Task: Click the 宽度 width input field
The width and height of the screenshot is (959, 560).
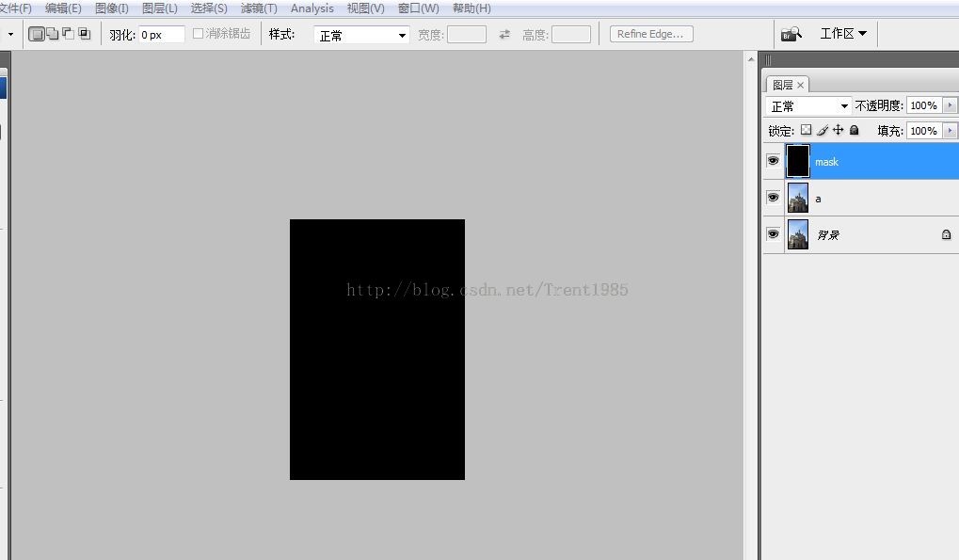Action: 467,35
